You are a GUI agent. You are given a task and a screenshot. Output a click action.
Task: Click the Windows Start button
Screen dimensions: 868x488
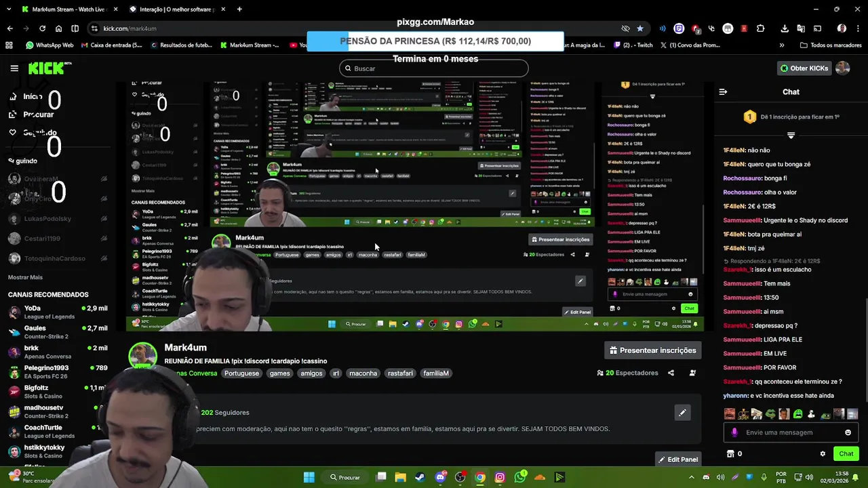click(x=309, y=477)
